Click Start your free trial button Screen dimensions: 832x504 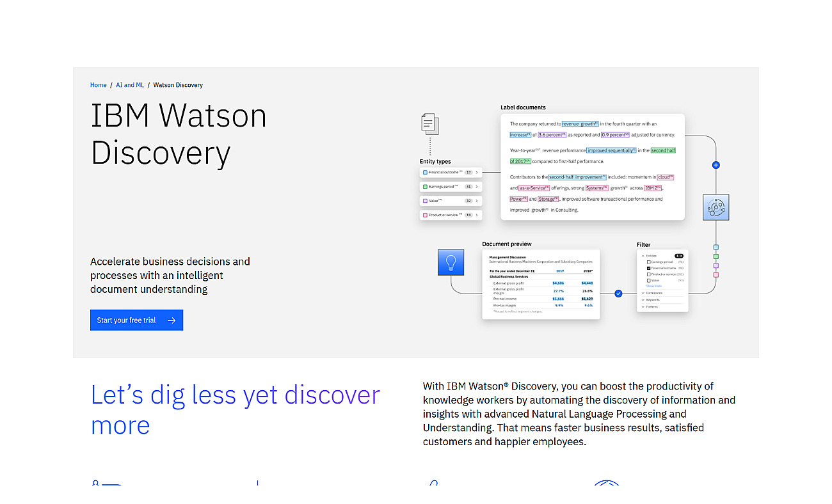pos(136,320)
